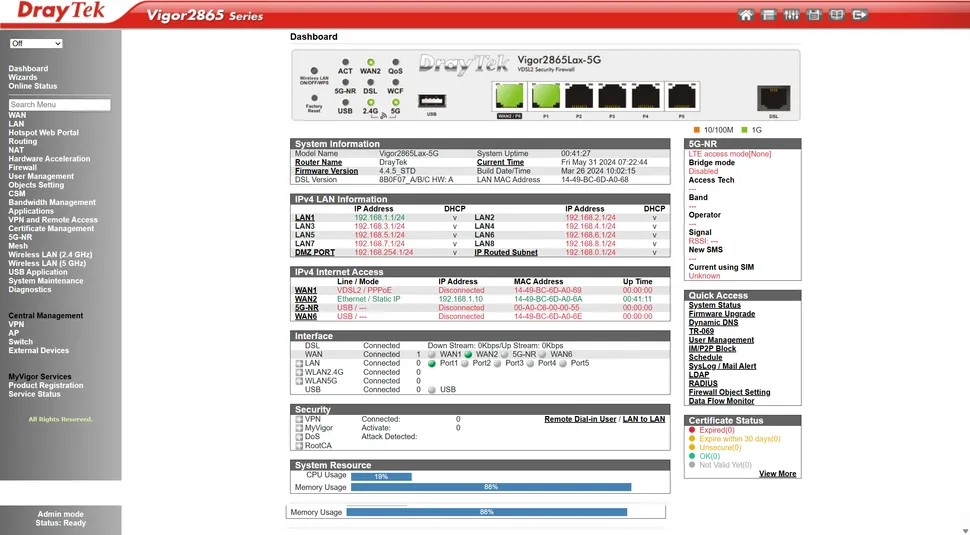This screenshot has width=970, height=535.
Task: Open the dropdown showing Off in sidebar
Action: click(36, 44)
